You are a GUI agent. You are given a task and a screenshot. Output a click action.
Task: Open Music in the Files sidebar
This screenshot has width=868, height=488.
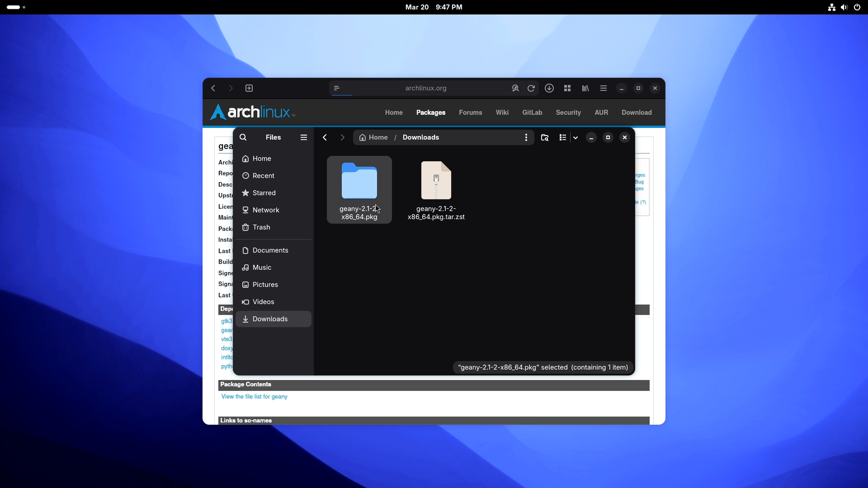click(273, 267)
